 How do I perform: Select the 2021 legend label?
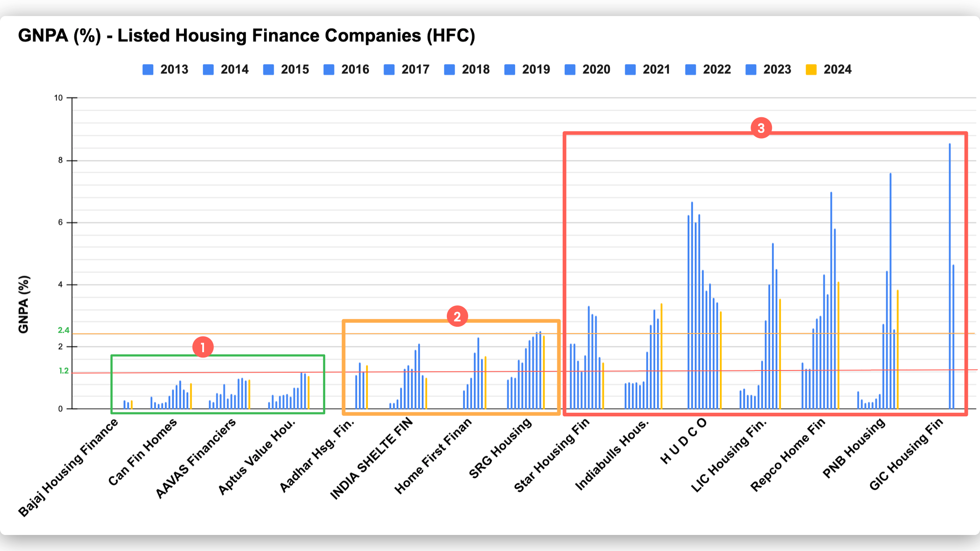point(657,70)
